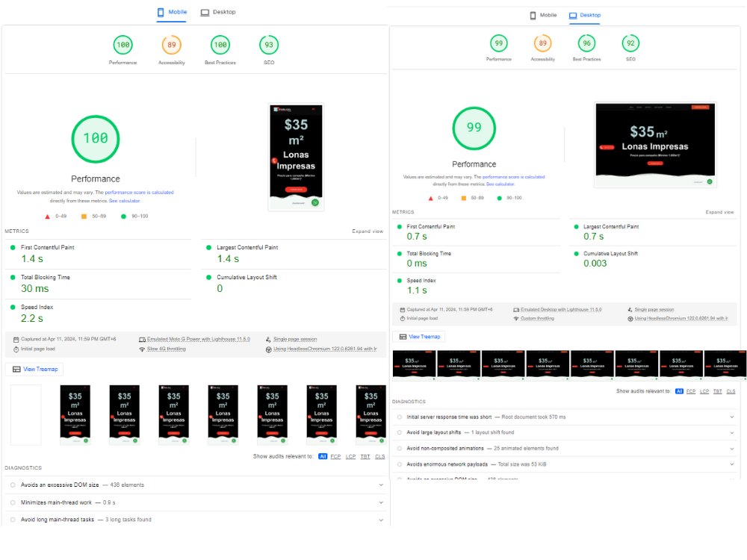Viewport: 747px width, 560px height.
Task: Click the Accessibility 89 gauge in the desktop report
Action: [x=542, y=43]
